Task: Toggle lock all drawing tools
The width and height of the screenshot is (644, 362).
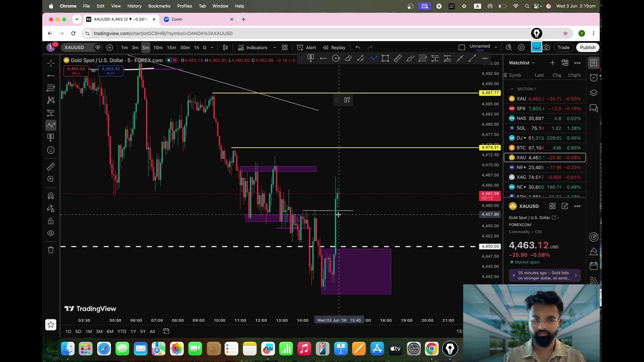Action: pos(51,221)
